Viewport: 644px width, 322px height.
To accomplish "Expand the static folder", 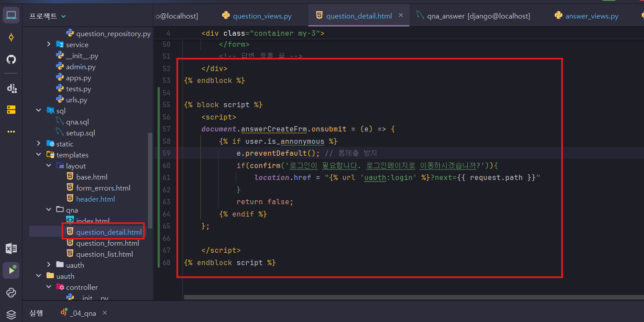I will pyautogui.click(x=39, y=144).
